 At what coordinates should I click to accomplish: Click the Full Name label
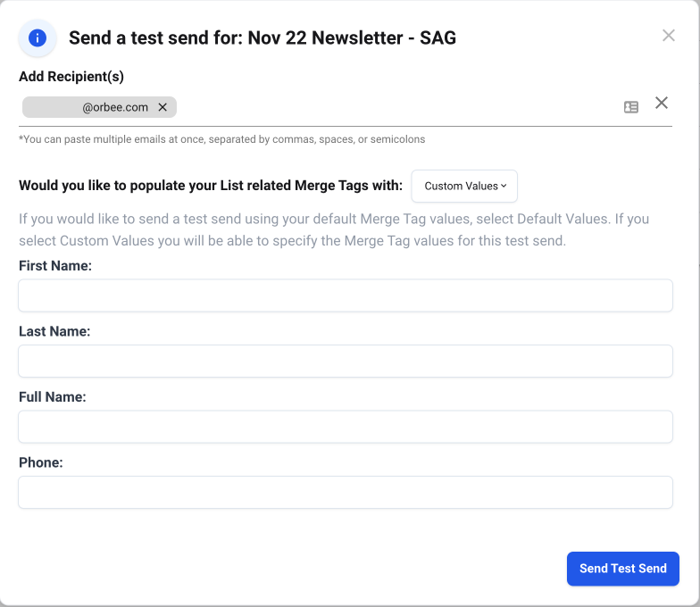52,397
